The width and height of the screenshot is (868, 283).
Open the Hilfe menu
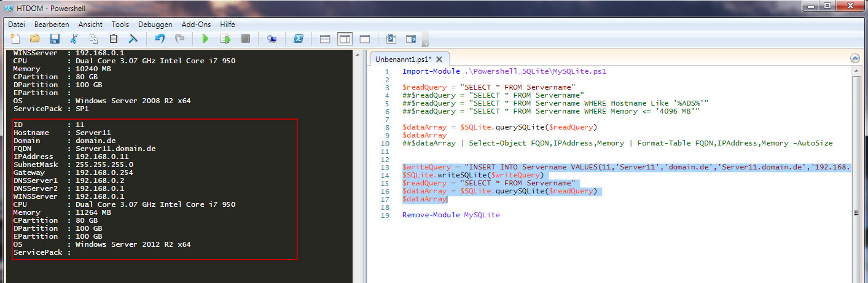click(x=227, y=25)
